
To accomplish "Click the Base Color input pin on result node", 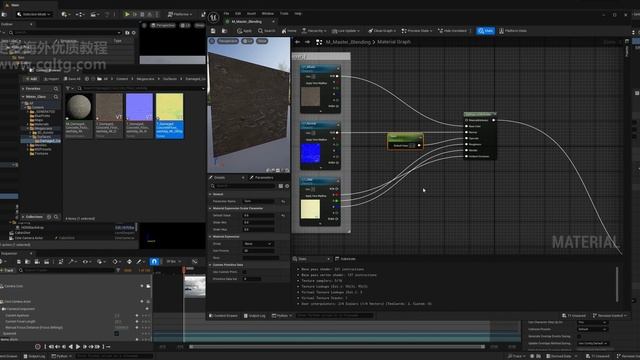I will [467, 126].
